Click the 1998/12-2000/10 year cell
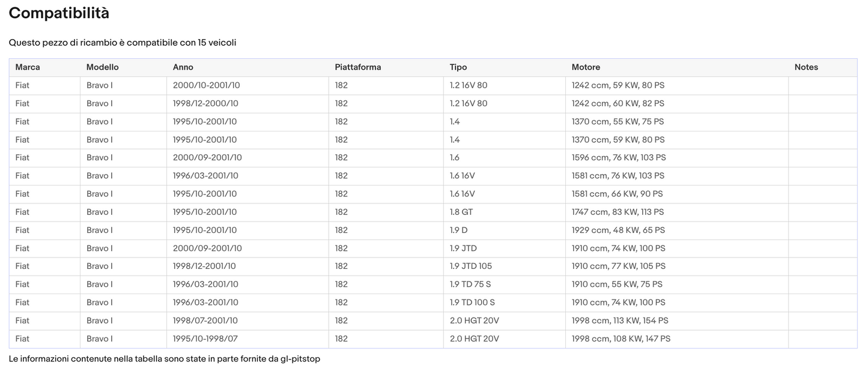The image size is (868, 374). (x=205, y=103)
